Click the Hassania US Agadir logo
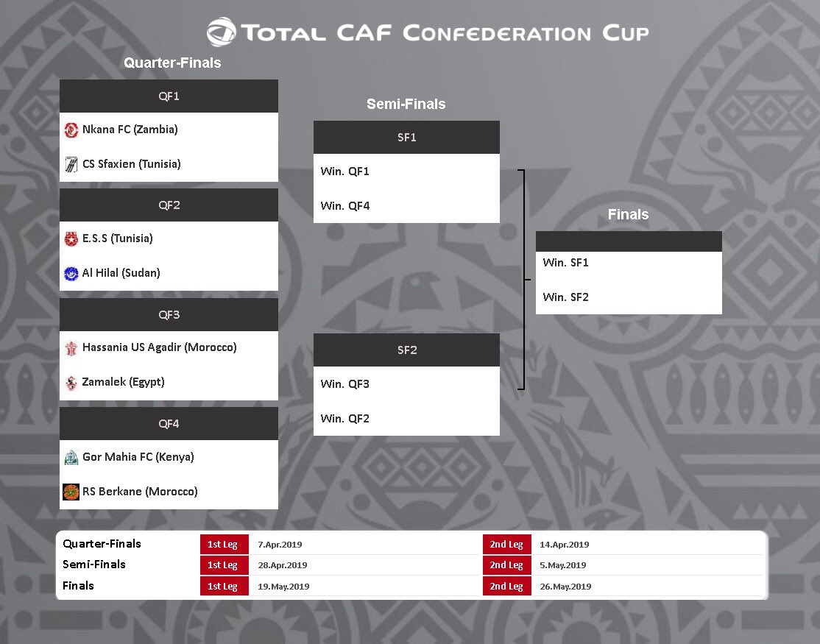Image resolution: width=820 pixels, height=644 pixels. (x=71, y=347)
